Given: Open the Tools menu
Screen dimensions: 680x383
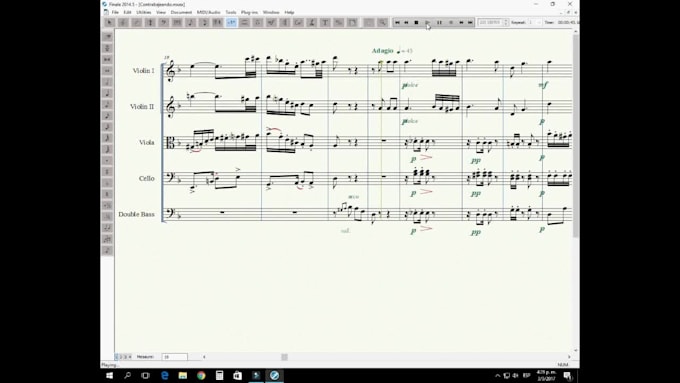Looking at the screenshot, I should [231, 12].
